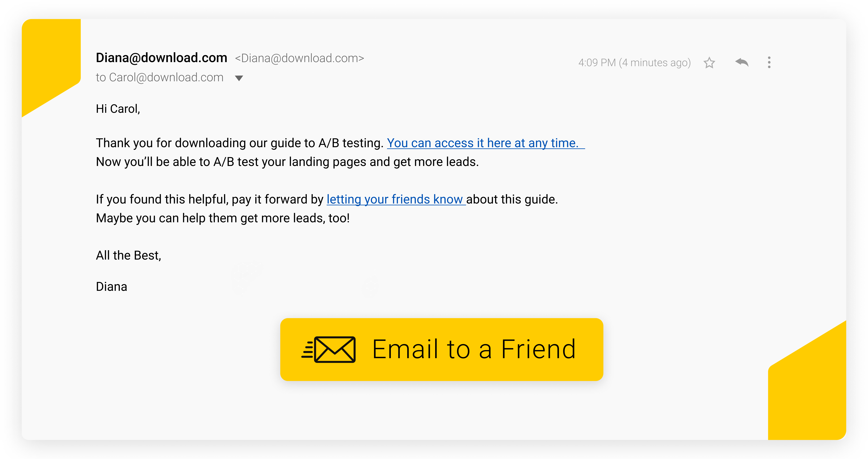Screen dimensions: 868x459
Task: Open the three-dot more options menu
Action: (x=769, y=62)
